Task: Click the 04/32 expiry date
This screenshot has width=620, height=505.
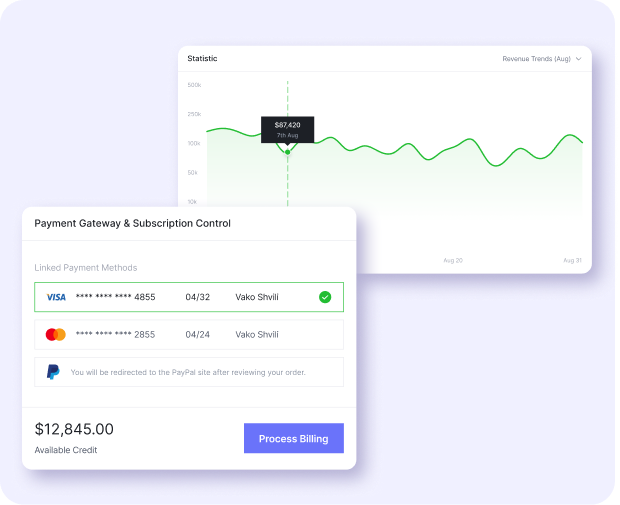Action: [198, 297]
